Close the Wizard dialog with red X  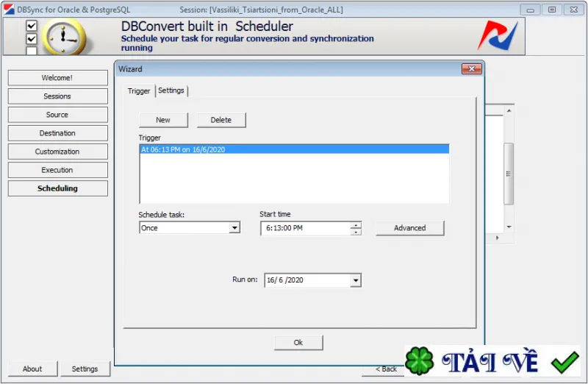pyautogui.click(x=471, y=68)
